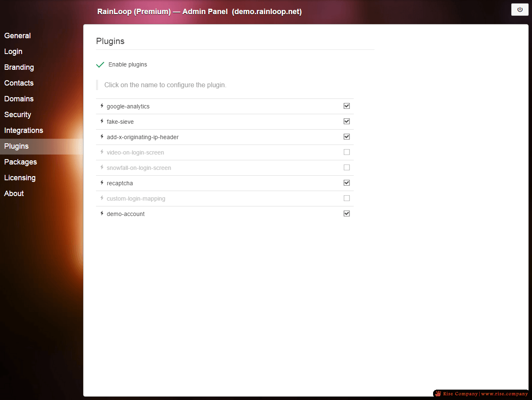Open the Contacts section
This screenshot has width=532, height=400.
[42, 83]
